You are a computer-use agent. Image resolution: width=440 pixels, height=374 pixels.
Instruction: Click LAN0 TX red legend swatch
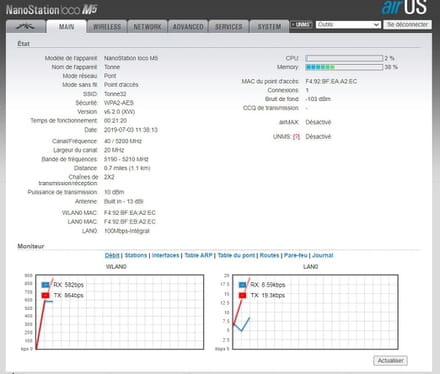pyautogui.click(x=243, y=296)
